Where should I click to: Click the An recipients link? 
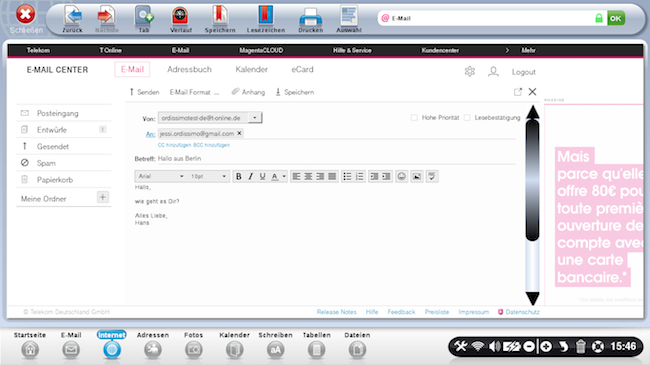coord(150,134)
